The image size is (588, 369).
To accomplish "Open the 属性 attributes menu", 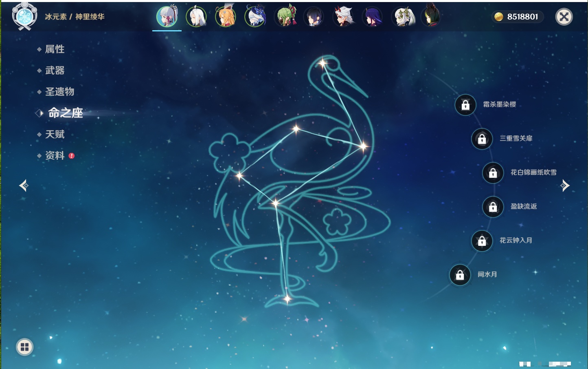I will coord(55,49).
